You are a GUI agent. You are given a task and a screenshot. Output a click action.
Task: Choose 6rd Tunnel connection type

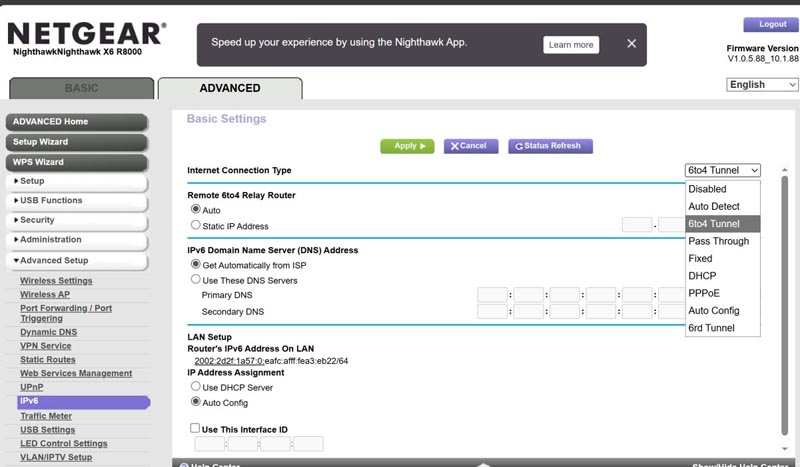pyautogui.click(x=722, y=328)
